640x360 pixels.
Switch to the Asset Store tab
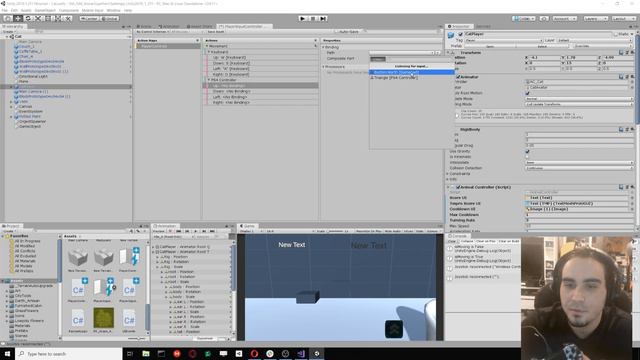click(x=200, y=27)
